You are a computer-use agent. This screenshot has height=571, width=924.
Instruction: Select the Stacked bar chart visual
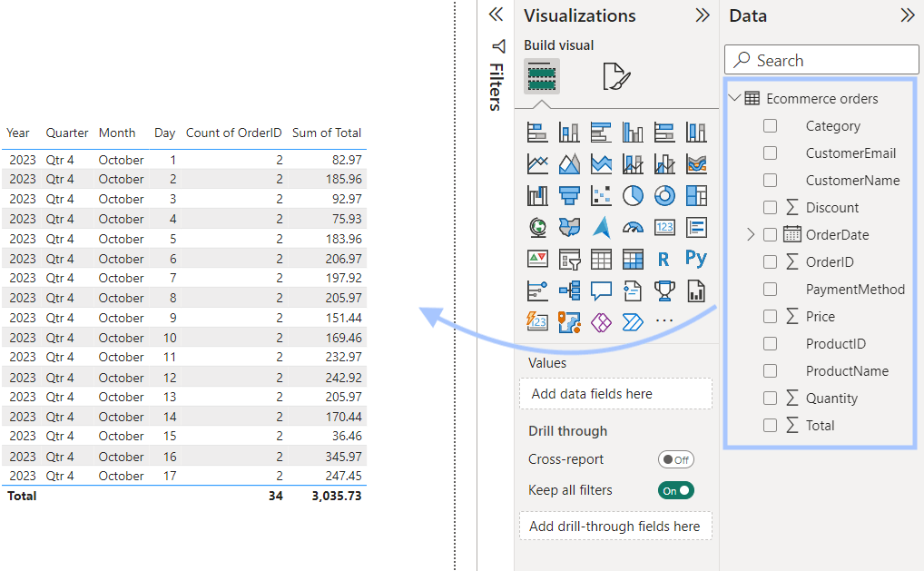[537, 132]
